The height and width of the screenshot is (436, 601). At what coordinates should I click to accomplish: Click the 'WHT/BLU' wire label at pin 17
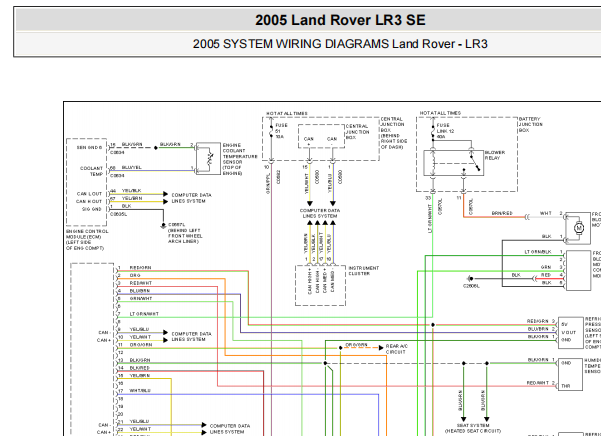[x=140, y=391]
